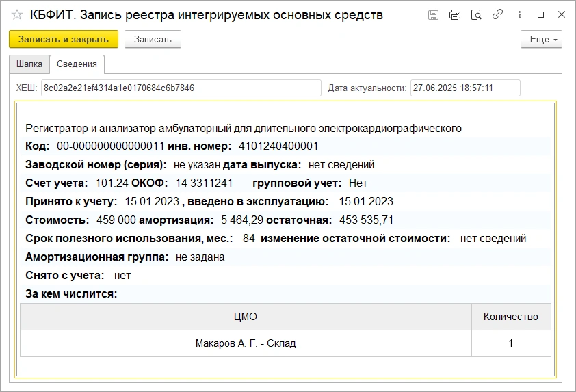Close the form with the X icon

(x=562, y=15)
